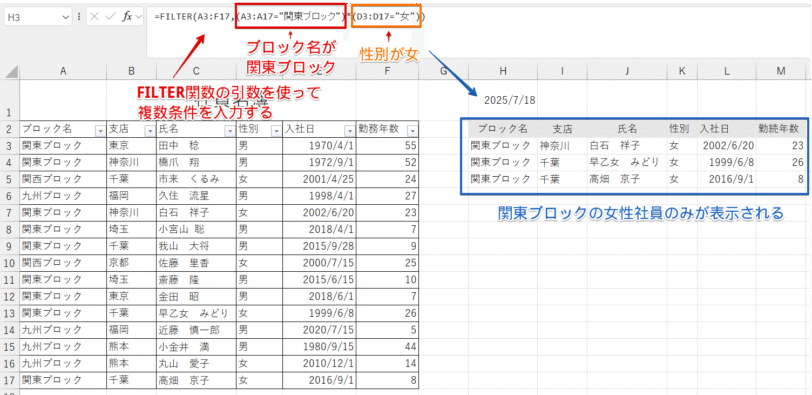Select row 2 header
The width and height of the screenshot is (812, 395).
pos(10,129)
